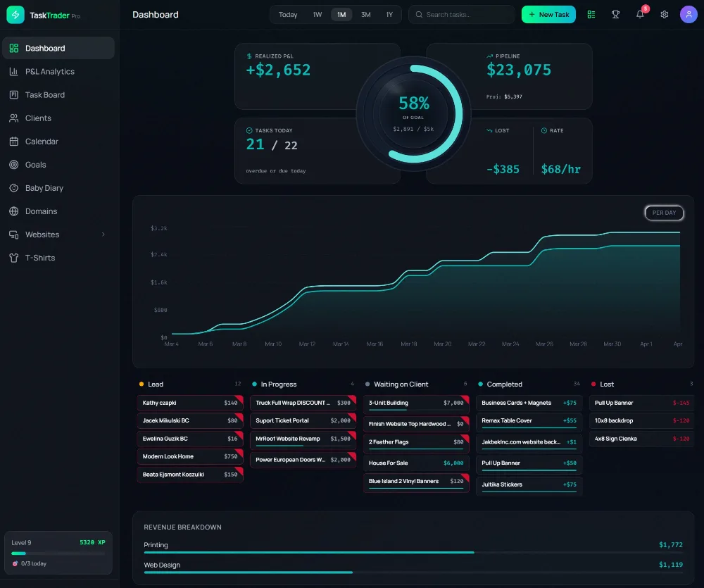Toggle the PER DAY chart view

664,213
